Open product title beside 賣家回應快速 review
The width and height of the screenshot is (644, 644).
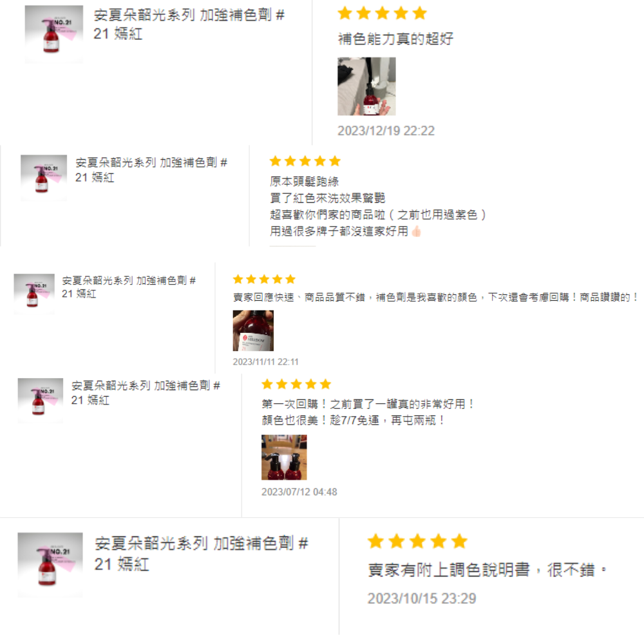(129, 287)
